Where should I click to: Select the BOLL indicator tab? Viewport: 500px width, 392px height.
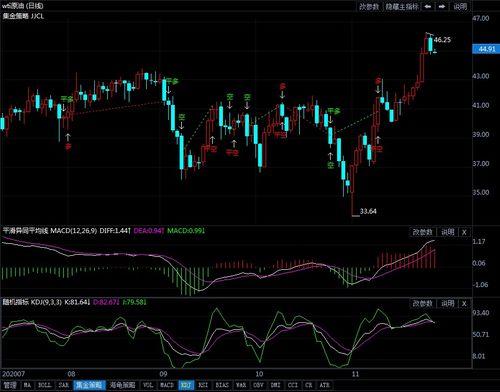45,385
